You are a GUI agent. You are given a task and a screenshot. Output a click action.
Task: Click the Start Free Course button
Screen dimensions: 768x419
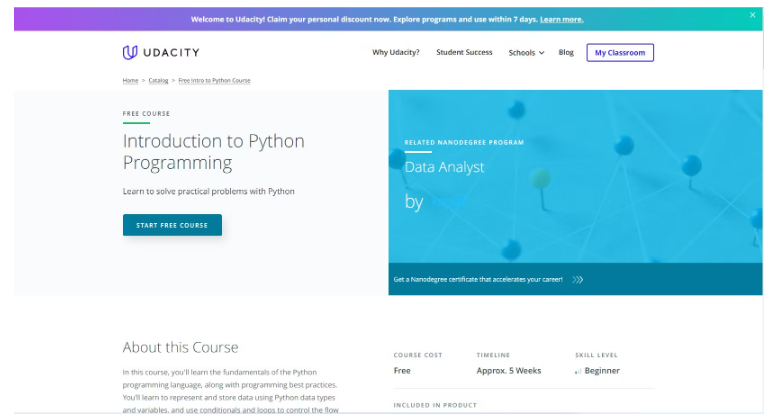click(172, 225)
